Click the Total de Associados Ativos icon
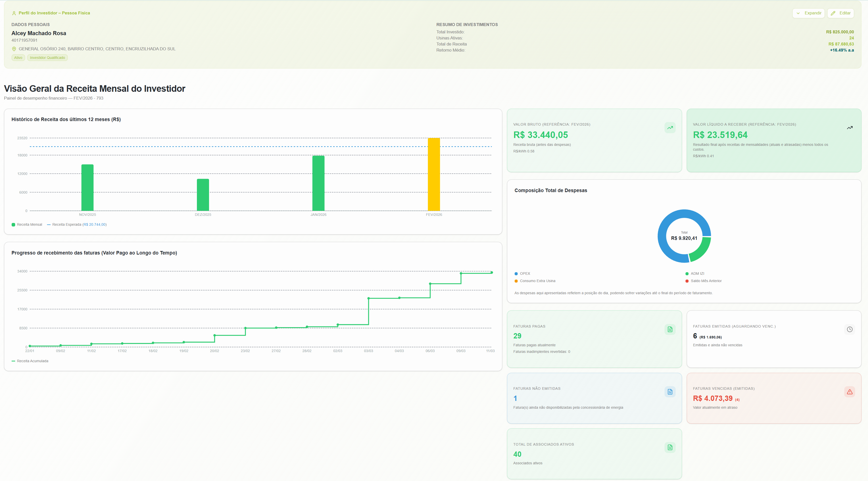Viewport: 868px width, 481px height. [670, 447]
